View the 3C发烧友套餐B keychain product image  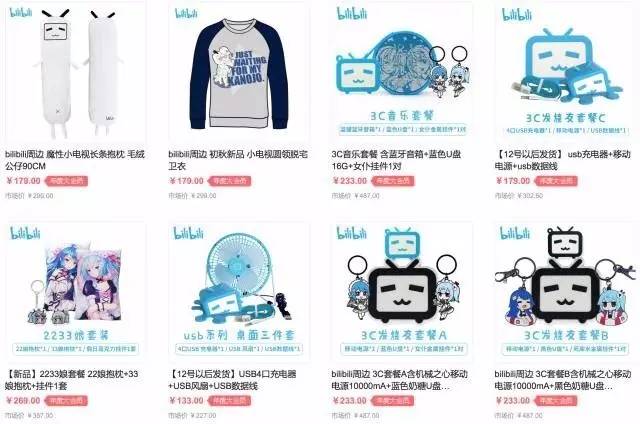coord(566,292)
